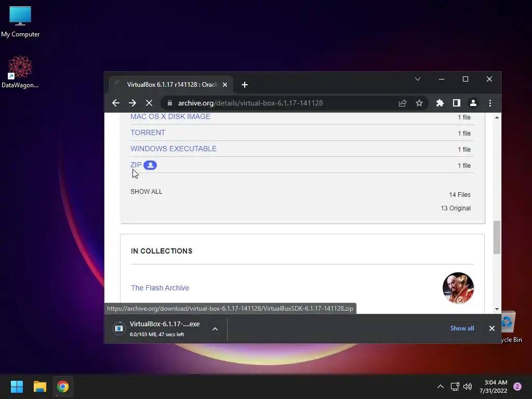This screenshot has width=532, height=399.
Task: Open the taskbar clock and date
Action: (x=494, y=387)
